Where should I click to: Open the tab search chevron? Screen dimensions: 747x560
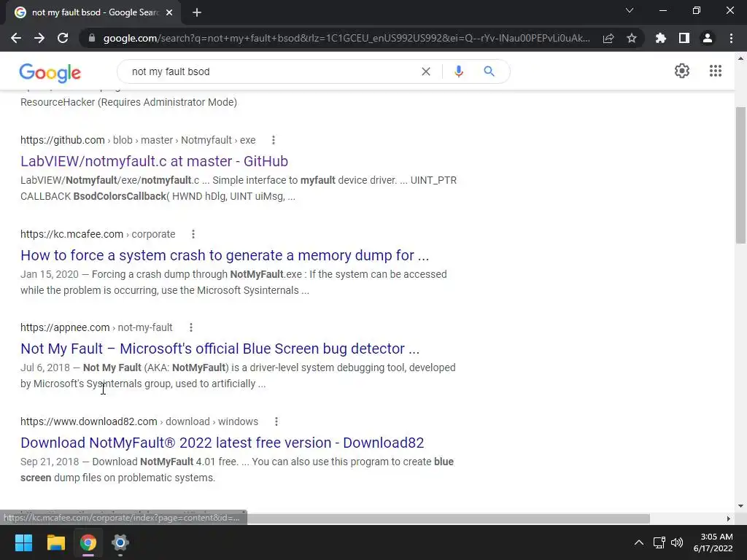630,10
